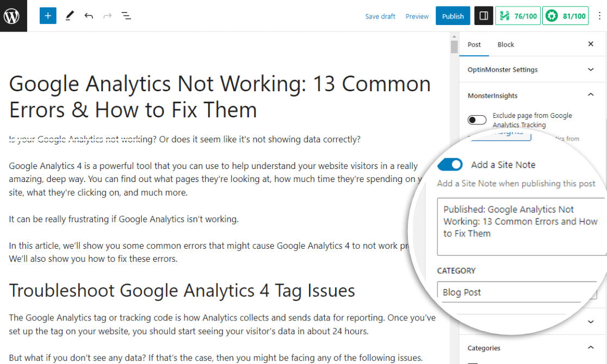Undo the last edit
The width and height of the screenshot is (607, 364).
point(89,16)
